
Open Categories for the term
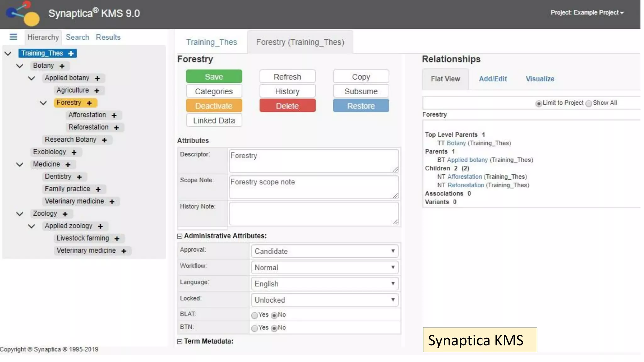pos(214,91)
